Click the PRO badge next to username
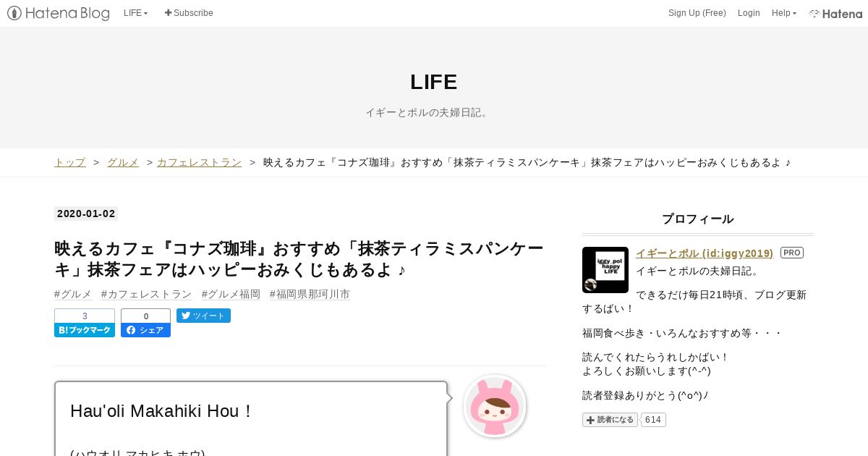Image resolution: width=868 pixels, height=456 pixels. [792, 253]
